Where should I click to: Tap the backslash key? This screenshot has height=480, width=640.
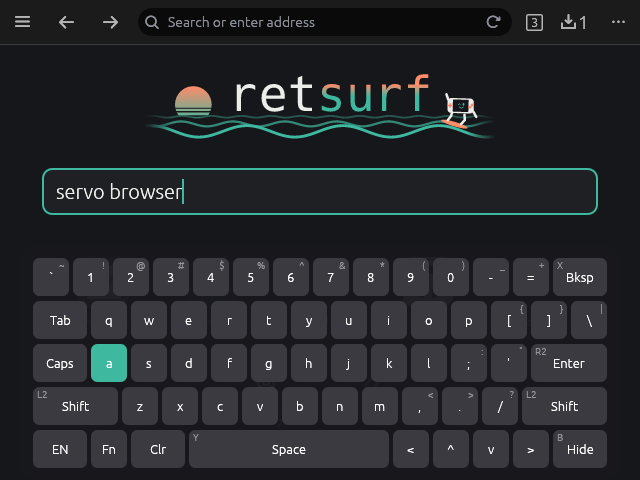[589, 320]
